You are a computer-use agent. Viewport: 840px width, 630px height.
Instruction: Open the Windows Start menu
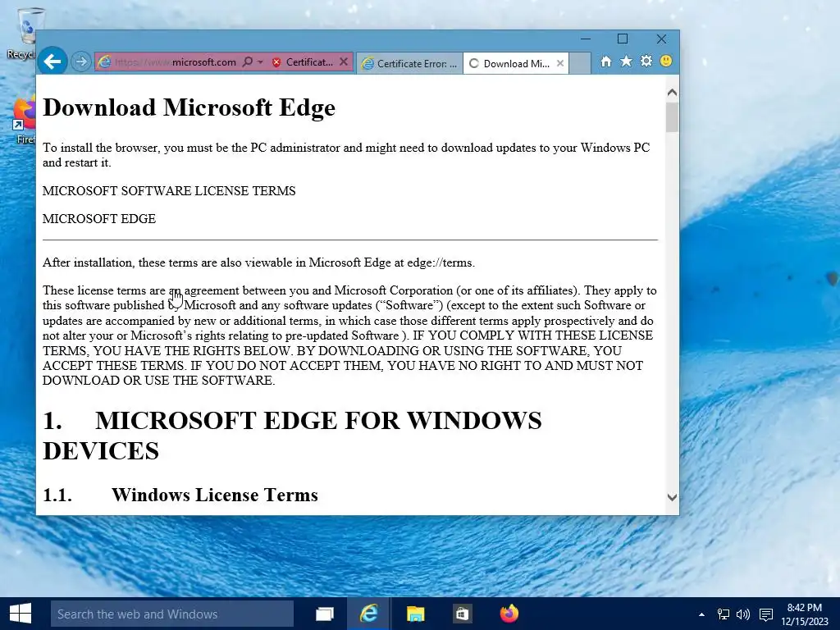tap(21, 614)
